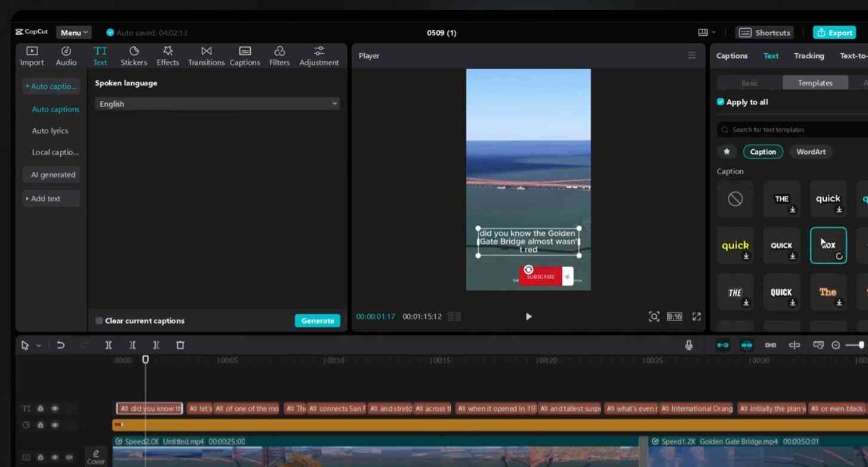868x467 pixels.
Task: Click the Play button in Player
Action: point(528,317)
